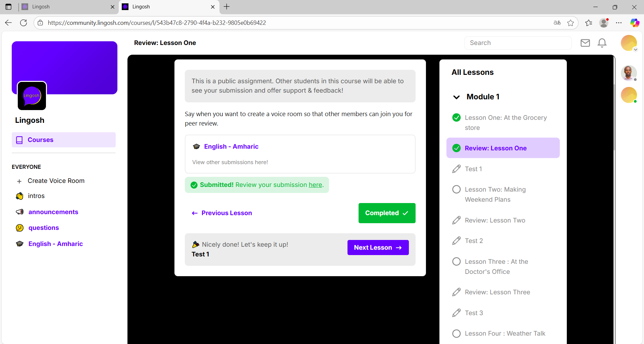Toggle completion circle for Lesson Three: At the Doctor's Office
The image size is (644, 344).
pos(457,261)
